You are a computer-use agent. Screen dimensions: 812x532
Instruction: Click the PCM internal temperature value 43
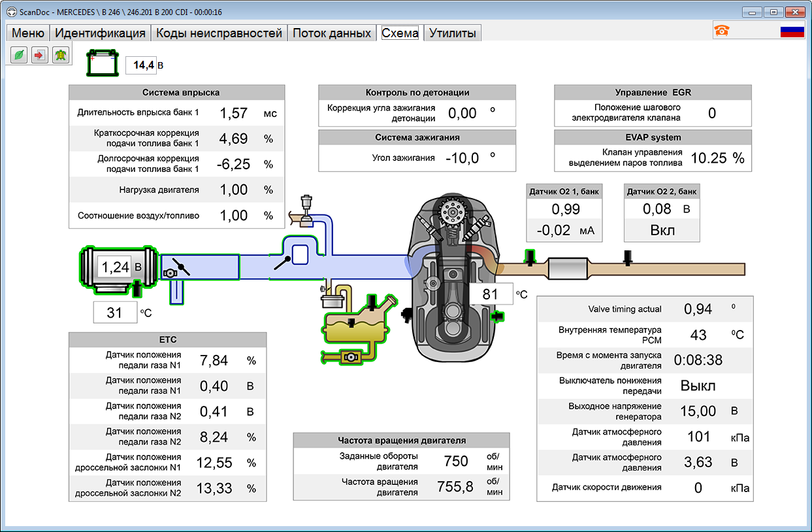tap(698, 335)
